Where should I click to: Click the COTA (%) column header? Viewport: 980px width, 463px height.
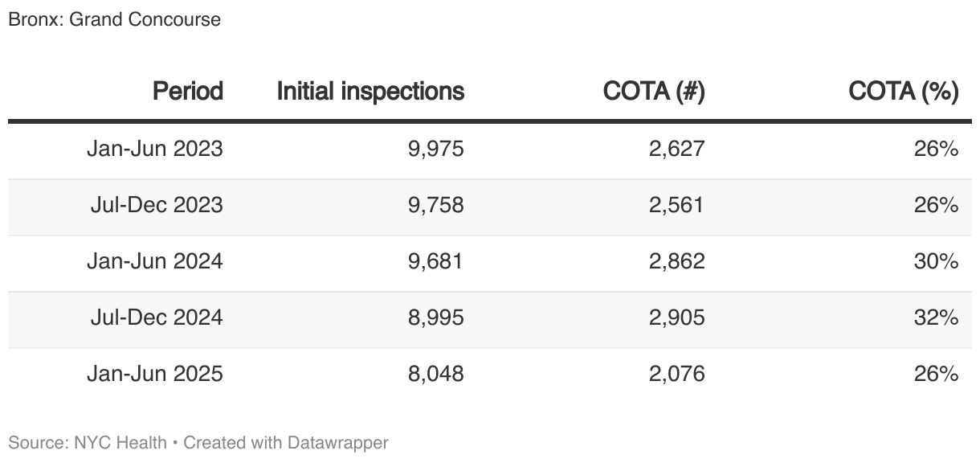pyautogui.click(x=904, y=92)
